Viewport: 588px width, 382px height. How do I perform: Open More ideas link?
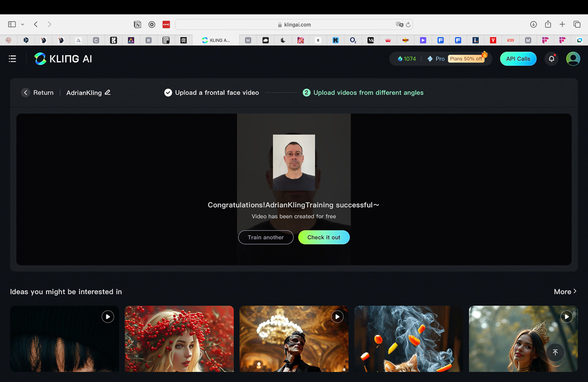tap(565, 291)
